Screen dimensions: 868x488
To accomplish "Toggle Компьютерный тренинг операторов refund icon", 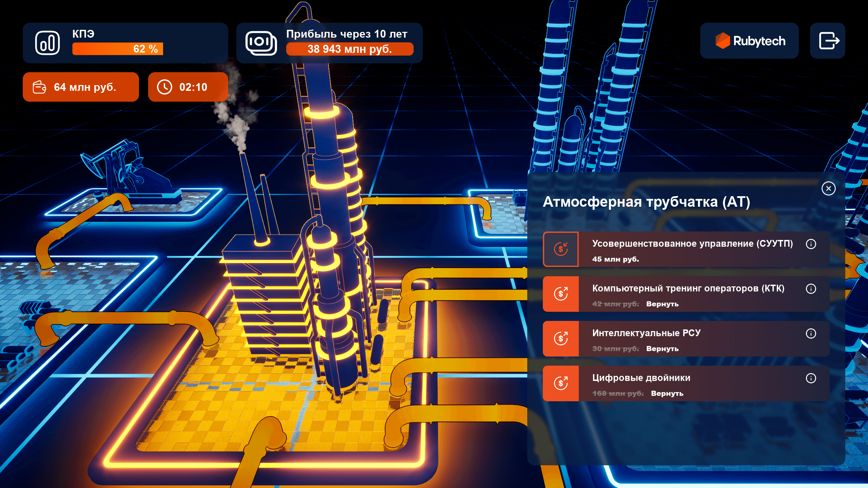I will click(x=561, y=294).
